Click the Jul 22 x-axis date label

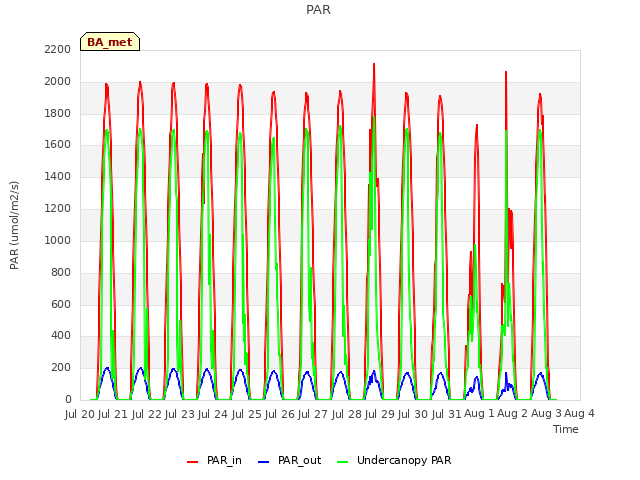[x=147, y=414]
